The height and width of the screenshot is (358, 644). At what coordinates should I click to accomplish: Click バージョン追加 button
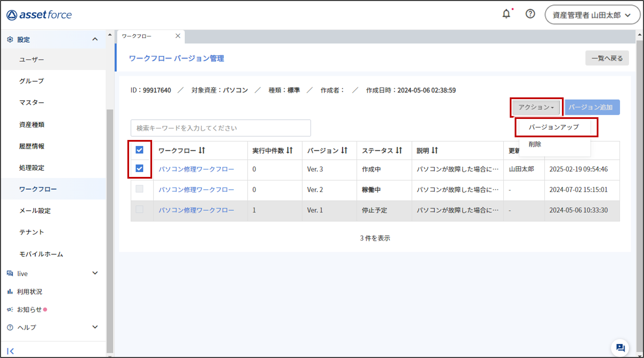pos(592,107)
